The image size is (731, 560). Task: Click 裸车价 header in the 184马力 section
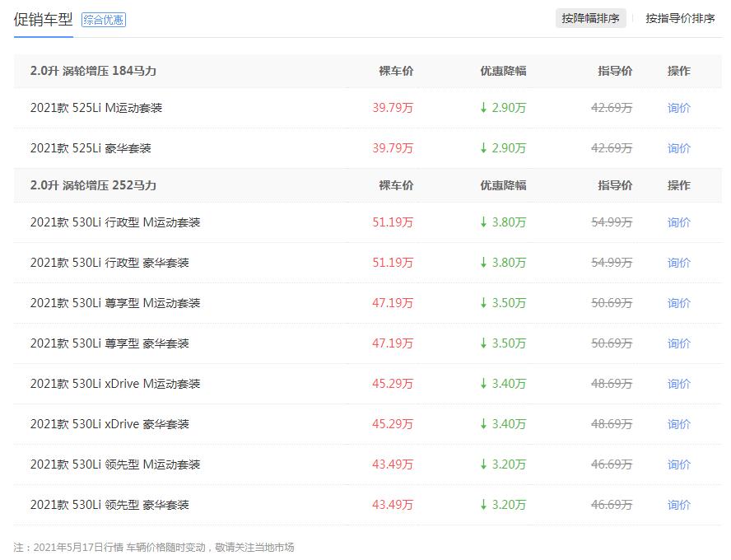[x=396, y=71]
